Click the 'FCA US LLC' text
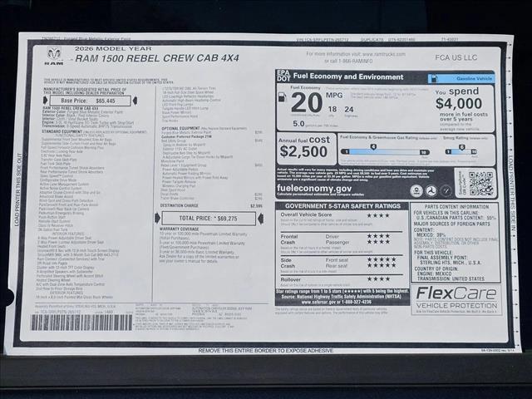 coord(456,57)
